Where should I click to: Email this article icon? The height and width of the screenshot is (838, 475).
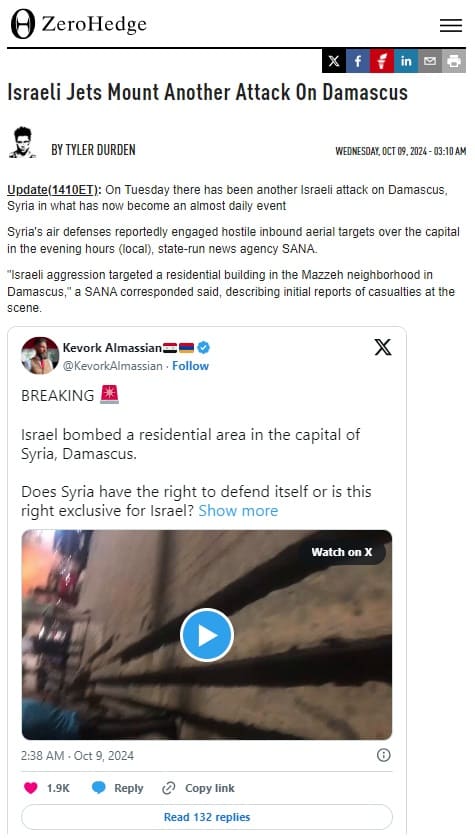[x=430, y=61]
